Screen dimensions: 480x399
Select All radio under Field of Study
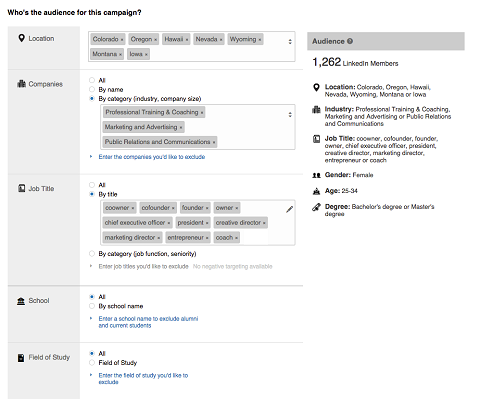pos(92,353)
